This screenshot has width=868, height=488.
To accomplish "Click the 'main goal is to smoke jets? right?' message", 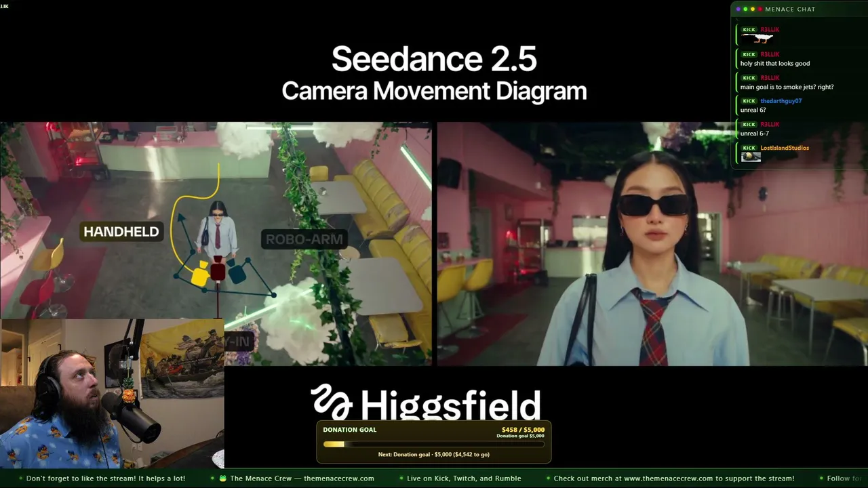I will 787,87.
